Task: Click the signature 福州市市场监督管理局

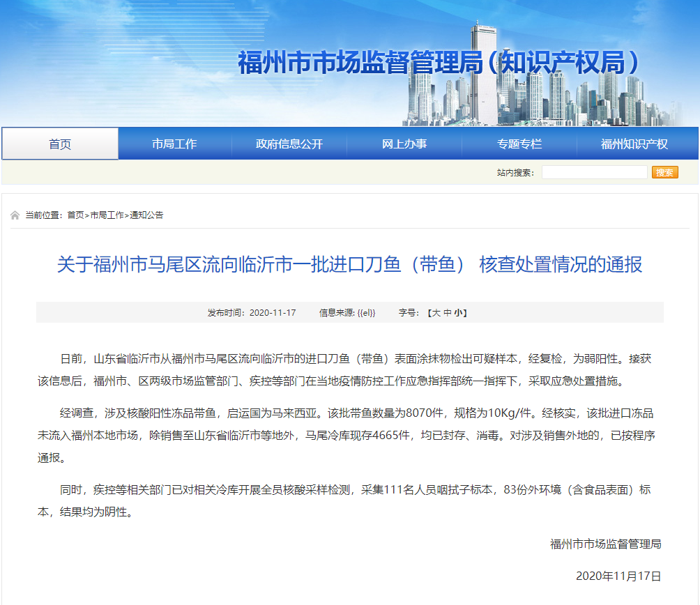Action: [605, 544]
